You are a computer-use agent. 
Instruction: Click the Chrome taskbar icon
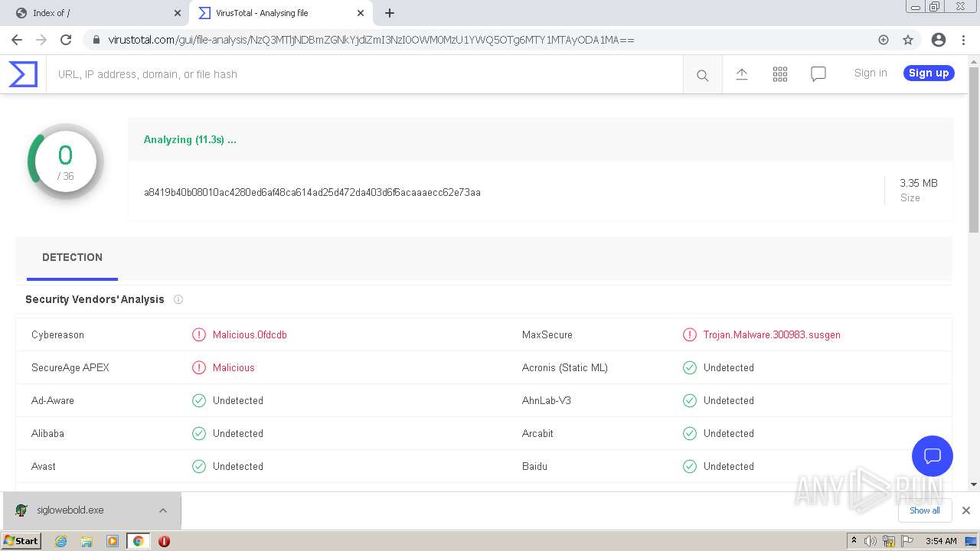click(139, 541)
